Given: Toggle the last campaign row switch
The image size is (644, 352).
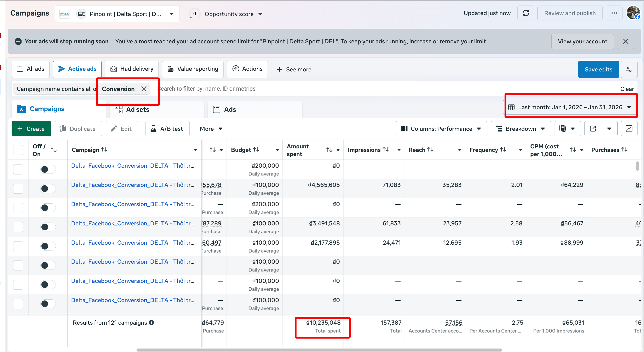Looking at the screenshot, I should tap(48, 304).
